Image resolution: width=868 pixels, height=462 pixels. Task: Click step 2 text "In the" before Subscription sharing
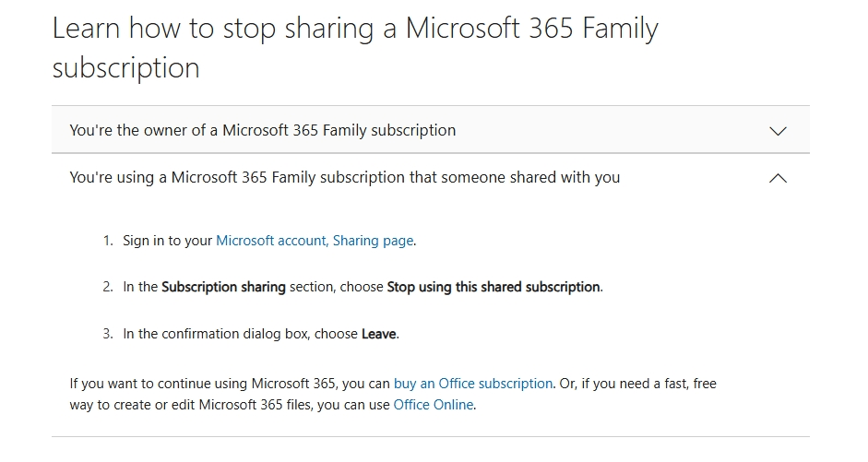[140, 287]
